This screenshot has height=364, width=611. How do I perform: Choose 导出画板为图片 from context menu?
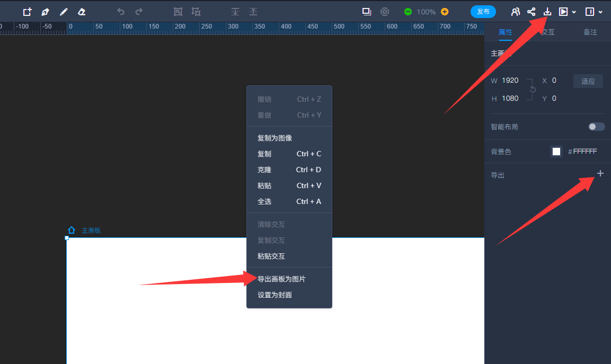(281, 279)
